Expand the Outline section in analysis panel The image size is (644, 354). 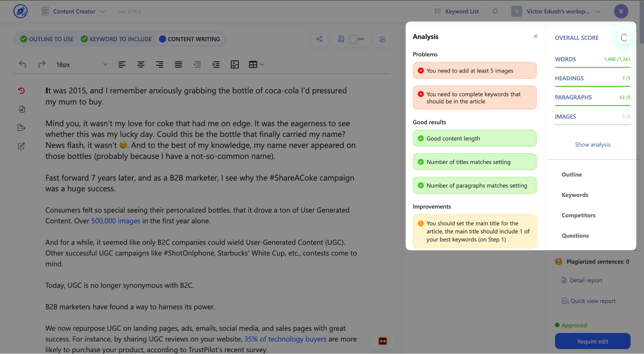coord(572,174)
